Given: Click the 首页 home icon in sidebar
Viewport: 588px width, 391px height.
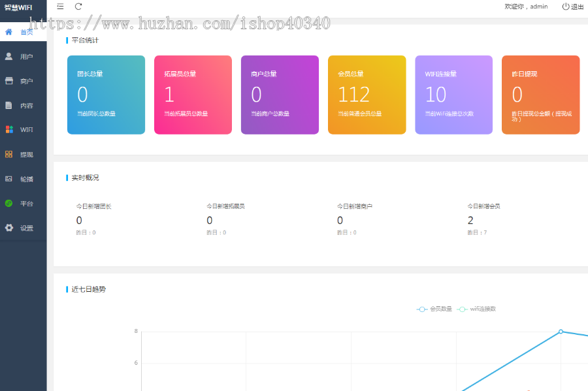Looking at the screenshot, I should point(8,32).
